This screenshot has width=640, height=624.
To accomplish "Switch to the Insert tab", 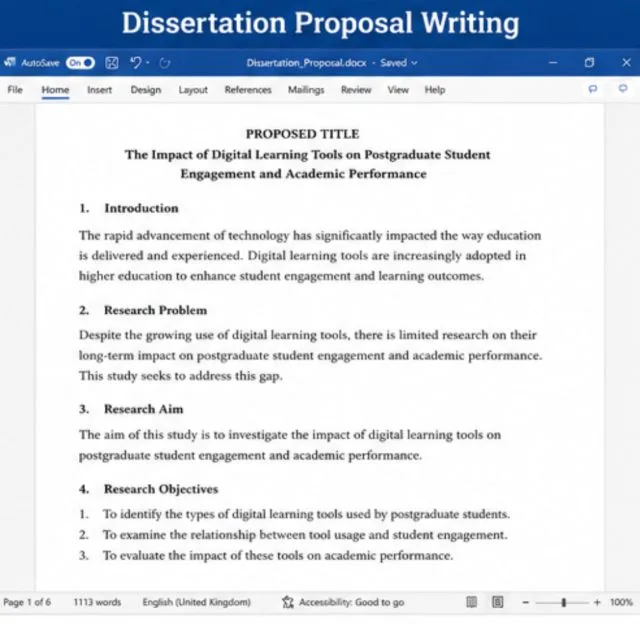I will 100,89.
